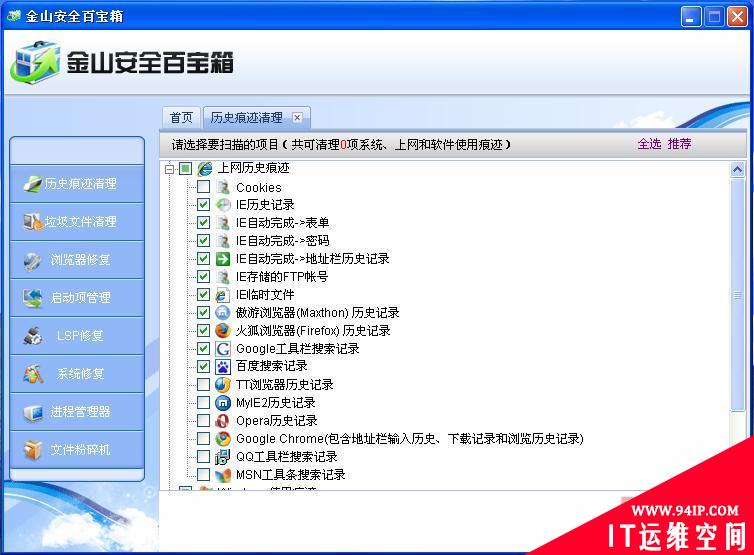Check the Cookies checkbox
Viewport: 754px width, 555px height.
pyautogui.click(x=203, y=187)
